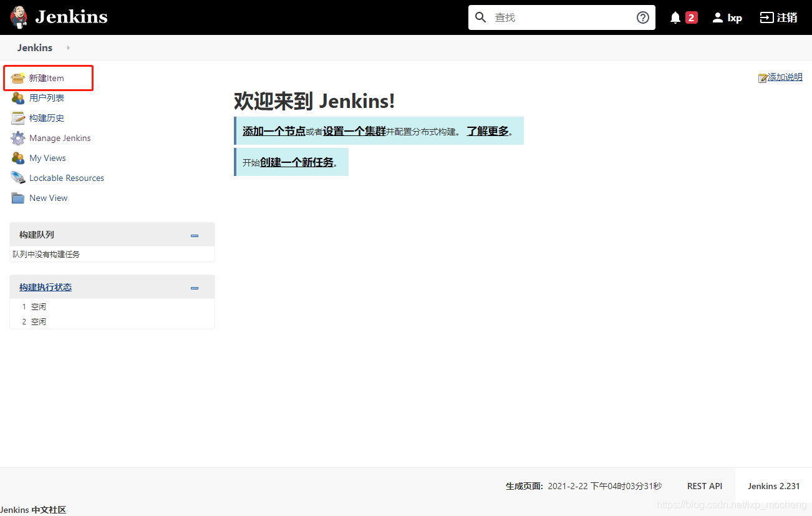Click the 创建一个新任务 link
This screenshot has height=516, width=812.
click(x=297, y=162)
